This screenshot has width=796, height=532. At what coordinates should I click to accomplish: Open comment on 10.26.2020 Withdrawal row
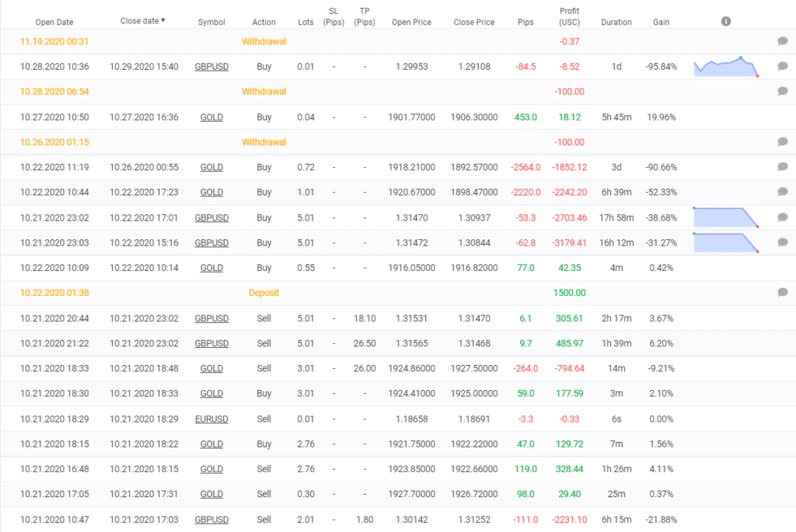[x=783, y=142]
